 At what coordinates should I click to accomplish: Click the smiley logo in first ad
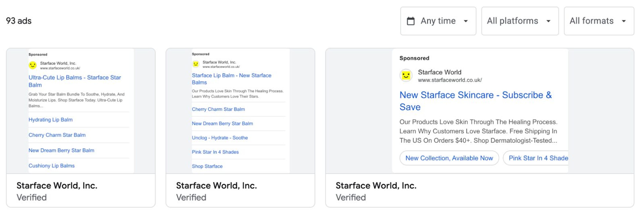pos(33,65)
